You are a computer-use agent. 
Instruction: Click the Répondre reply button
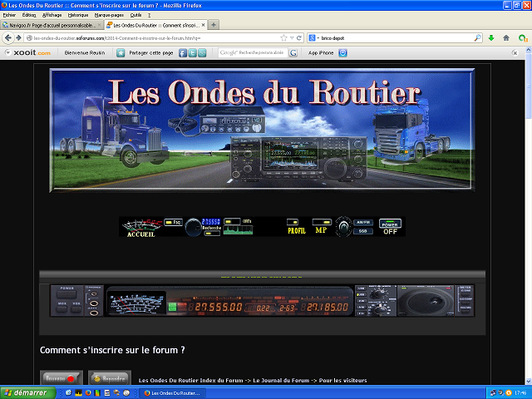pos(110,377)
